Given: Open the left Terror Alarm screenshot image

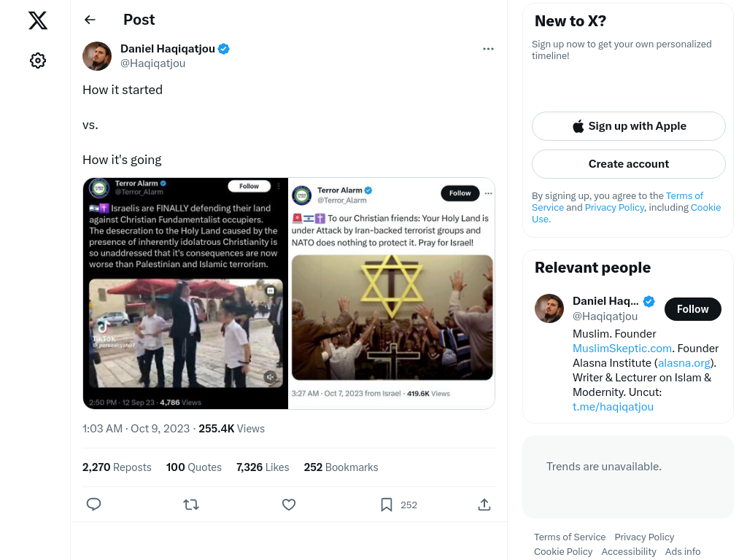Looking at the screenshot, I should (185, 293).
